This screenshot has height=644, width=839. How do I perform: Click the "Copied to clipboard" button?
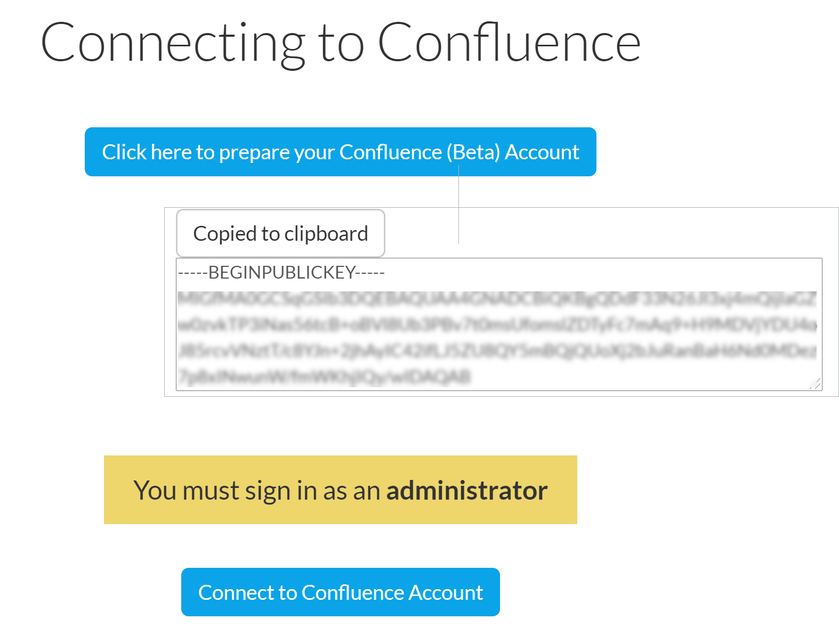pos(280,233)
